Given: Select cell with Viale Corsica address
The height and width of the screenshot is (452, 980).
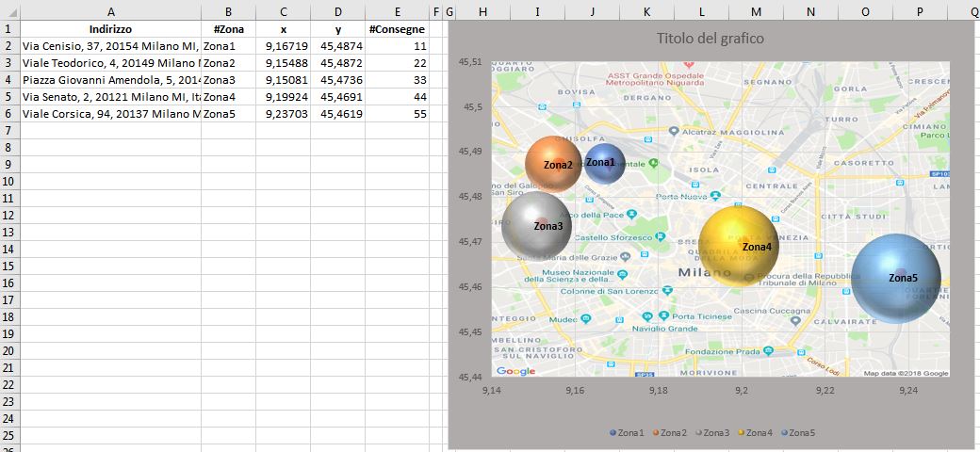Looking at the screenshot, I should click(110, 114).
